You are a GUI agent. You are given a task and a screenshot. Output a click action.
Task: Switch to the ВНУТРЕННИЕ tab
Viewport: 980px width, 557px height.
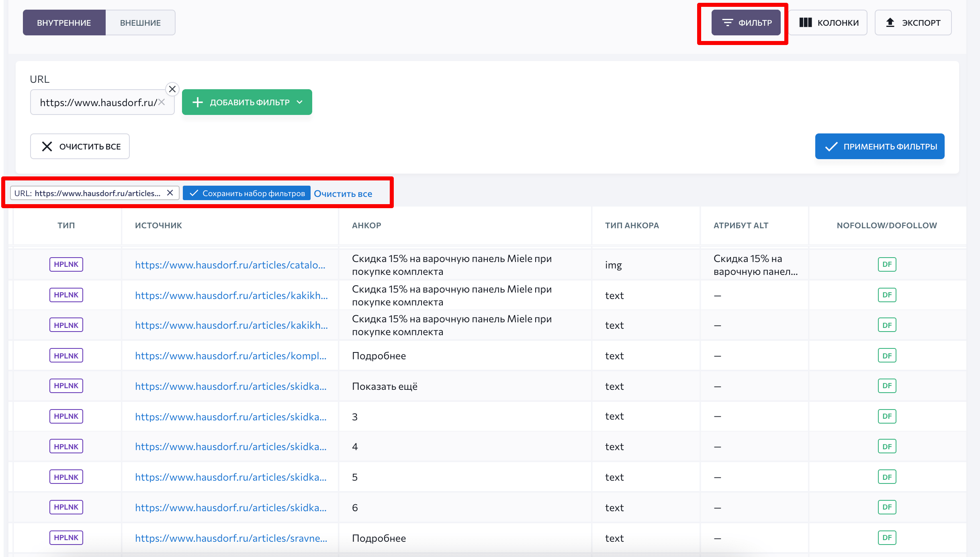64,23
